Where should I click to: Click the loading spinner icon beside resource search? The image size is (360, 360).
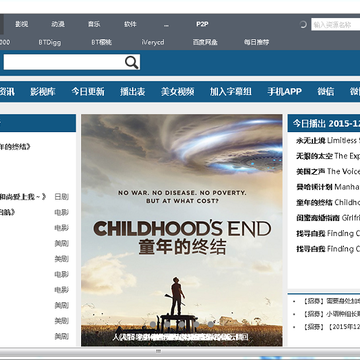click(x=303, y=24)
